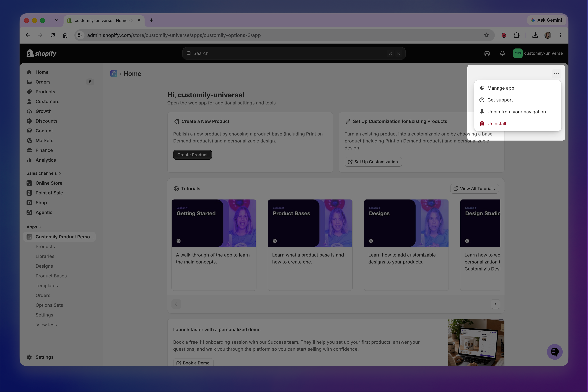The width and height of the screenshot is (588, 392).
Task: Click the Shopify logo in the top bar
Action: click(42, 53)
